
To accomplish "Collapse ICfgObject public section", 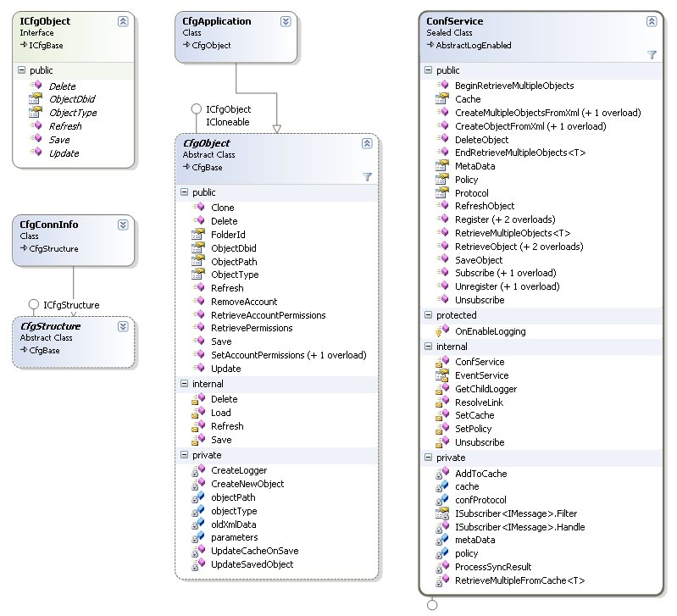I will click(x=21, y=70).
